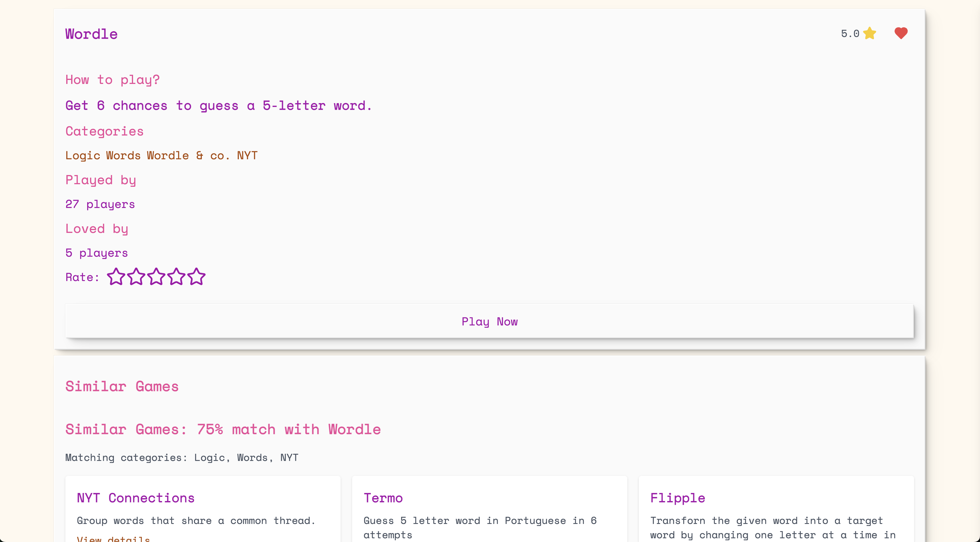Rate Wordle three stars
Image resolution: width=980 pixels, height=542 pixels.
click(x=156, y=277)
